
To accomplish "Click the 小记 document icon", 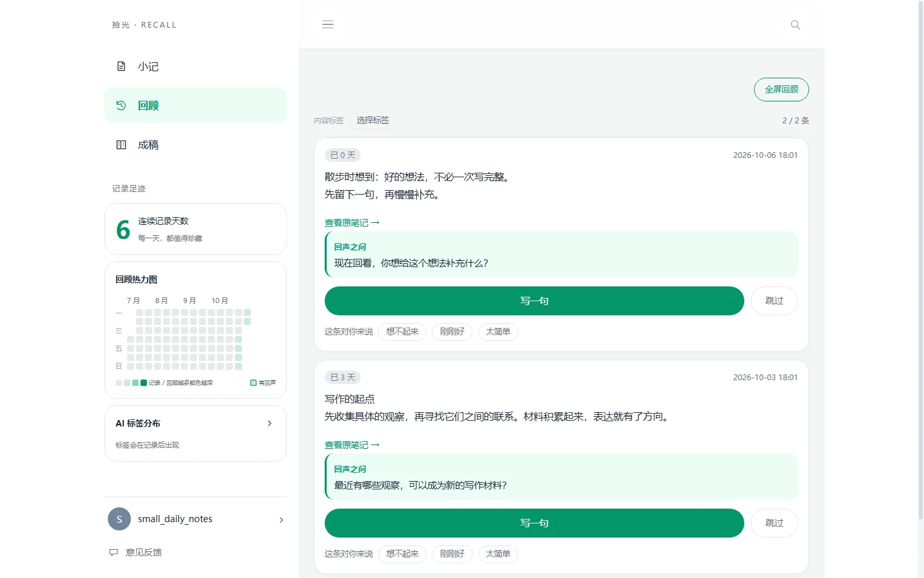I will tap(121, 66).
